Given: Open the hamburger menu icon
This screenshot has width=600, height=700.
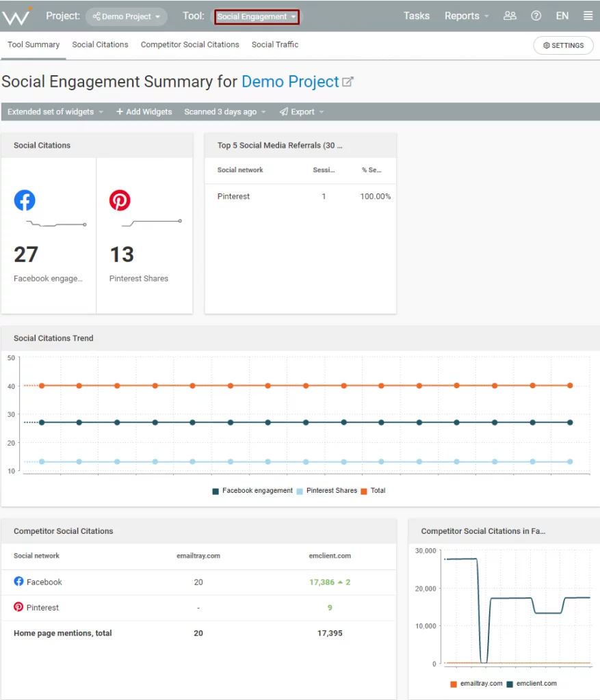Looking at the screenshot, I should [588, 16].
